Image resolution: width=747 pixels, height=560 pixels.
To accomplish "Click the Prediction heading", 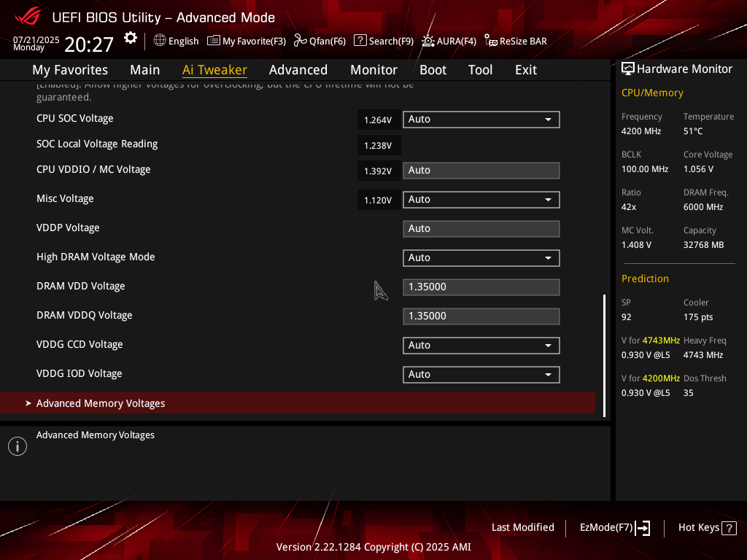I will click(x=645, y=279).
